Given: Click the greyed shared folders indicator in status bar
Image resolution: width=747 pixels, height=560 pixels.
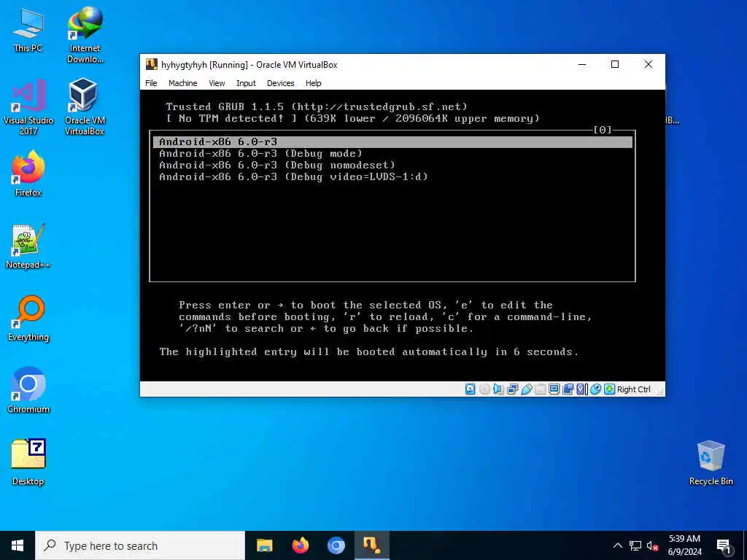Looking at the screenshot, I should point(541,389).
